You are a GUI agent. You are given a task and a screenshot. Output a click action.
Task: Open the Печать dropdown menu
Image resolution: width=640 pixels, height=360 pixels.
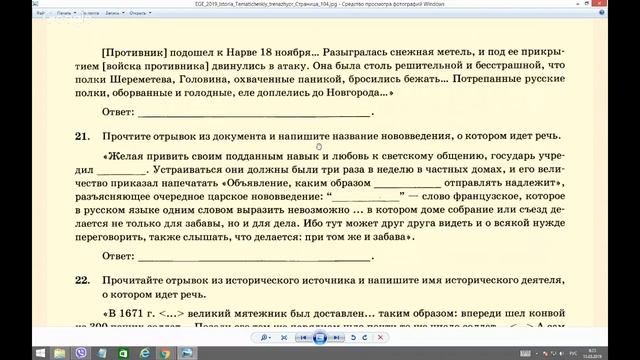click(66, 13)
